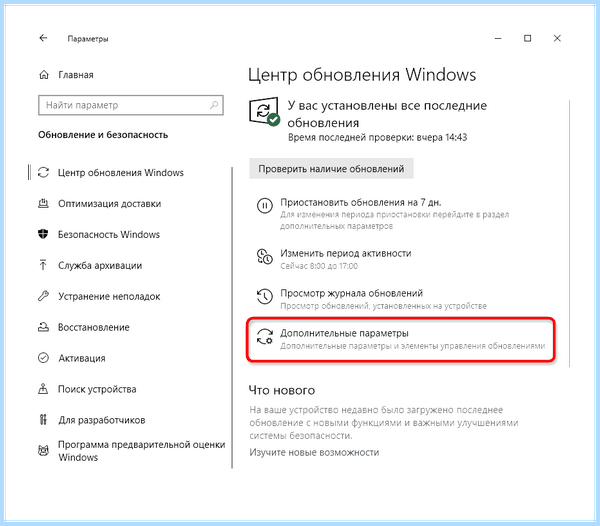Click the gear-sync icon for Дополнительные параметры

264,337
